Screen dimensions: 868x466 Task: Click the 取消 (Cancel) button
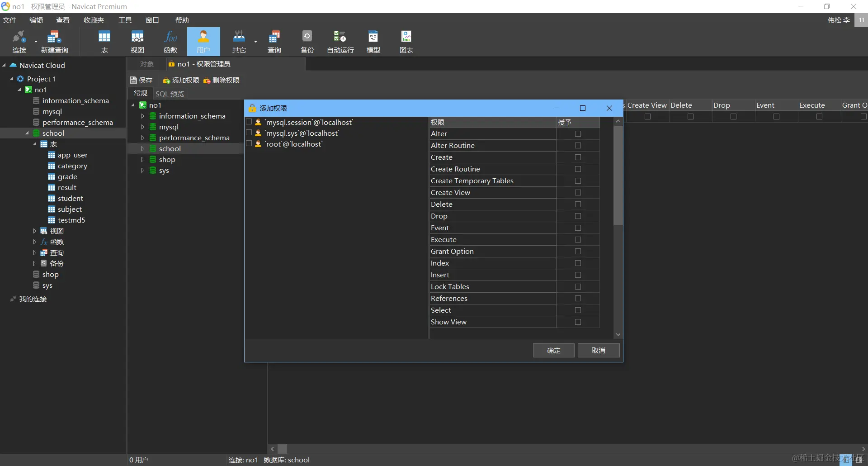coord(599,350)
